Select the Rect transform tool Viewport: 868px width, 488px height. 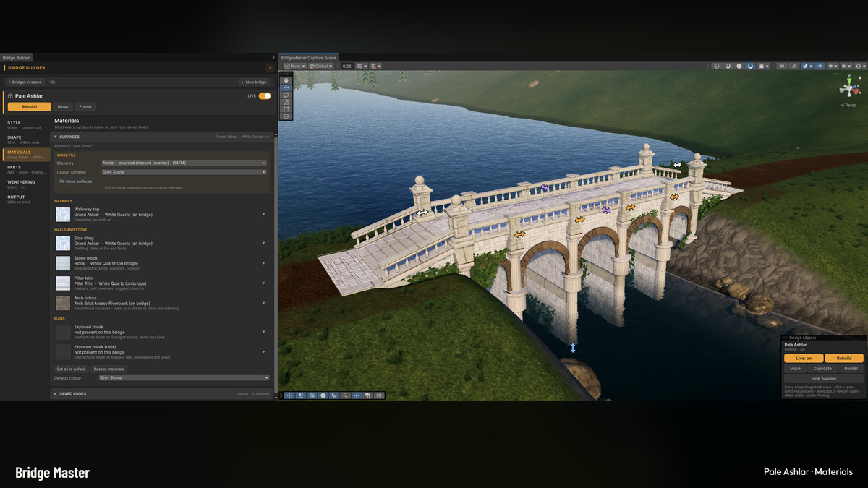click(x=286, y=109)
